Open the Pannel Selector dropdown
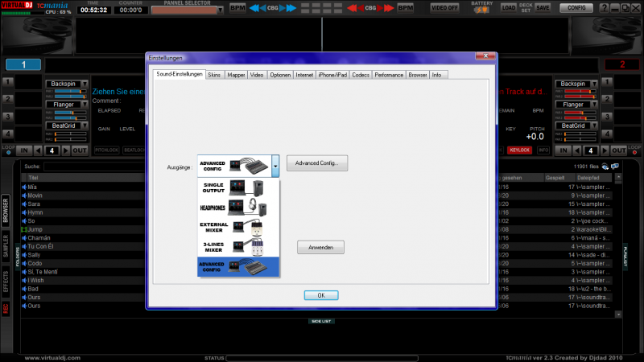 (220, 10)
